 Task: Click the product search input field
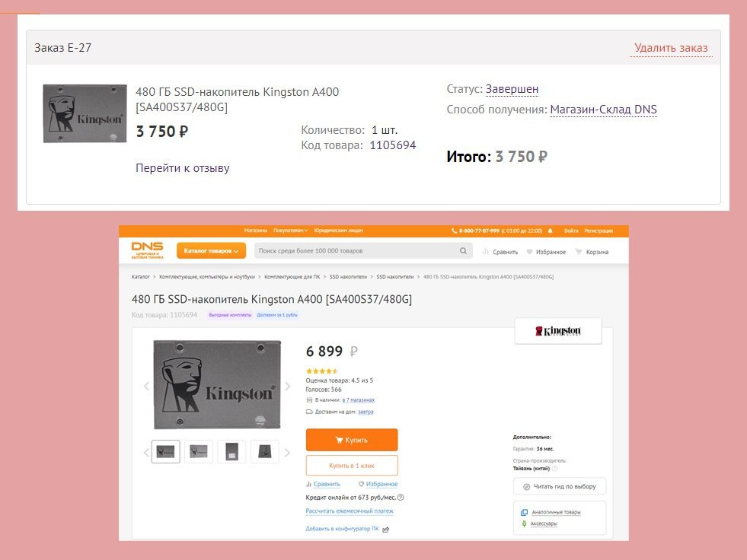point(356,251)
